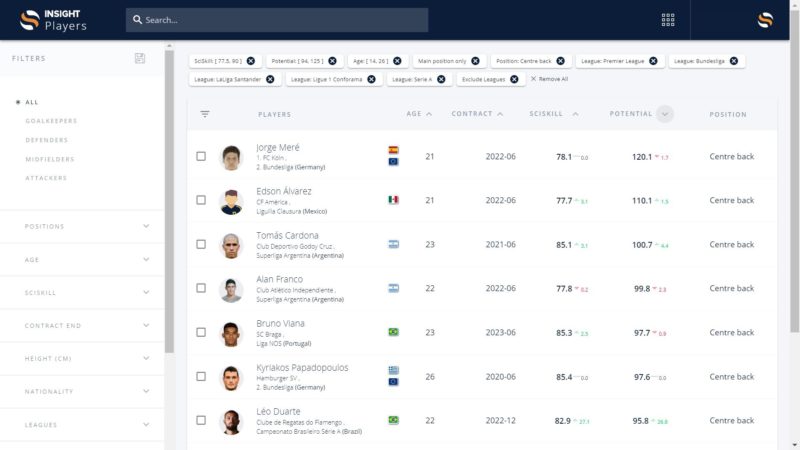Click Jorge Meré's Spain flag icon
The height and width of the screenshot is (450, 800).
click(x=393, y=150)
